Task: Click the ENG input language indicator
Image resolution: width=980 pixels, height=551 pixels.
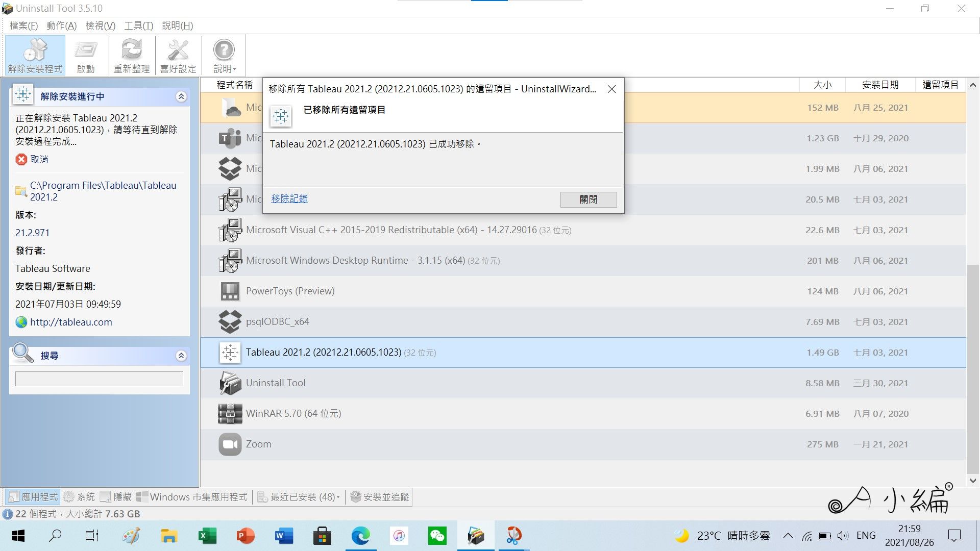Action: click(866, 536)
